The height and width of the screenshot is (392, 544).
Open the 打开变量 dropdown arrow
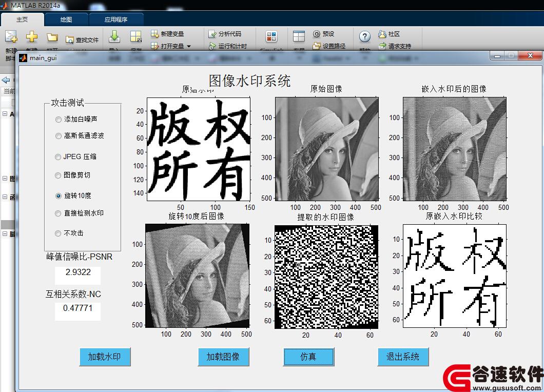pos(189,46)
